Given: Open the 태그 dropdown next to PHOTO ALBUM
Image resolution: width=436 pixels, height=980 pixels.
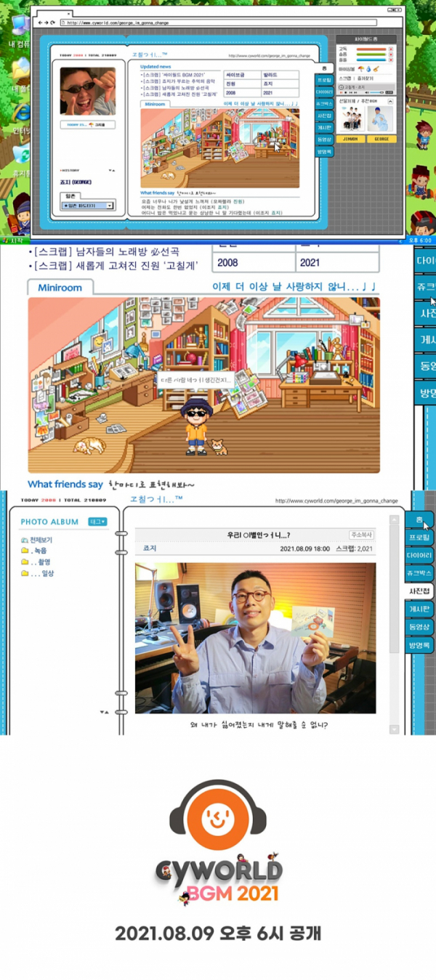Looking at the screenshot, I should pyautogui.click(x=97, y=522).
